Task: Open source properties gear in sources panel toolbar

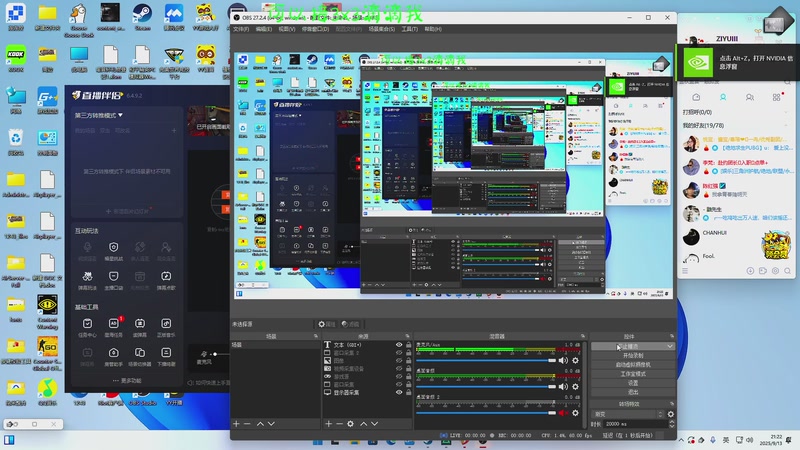Action: tap(351, 424)
